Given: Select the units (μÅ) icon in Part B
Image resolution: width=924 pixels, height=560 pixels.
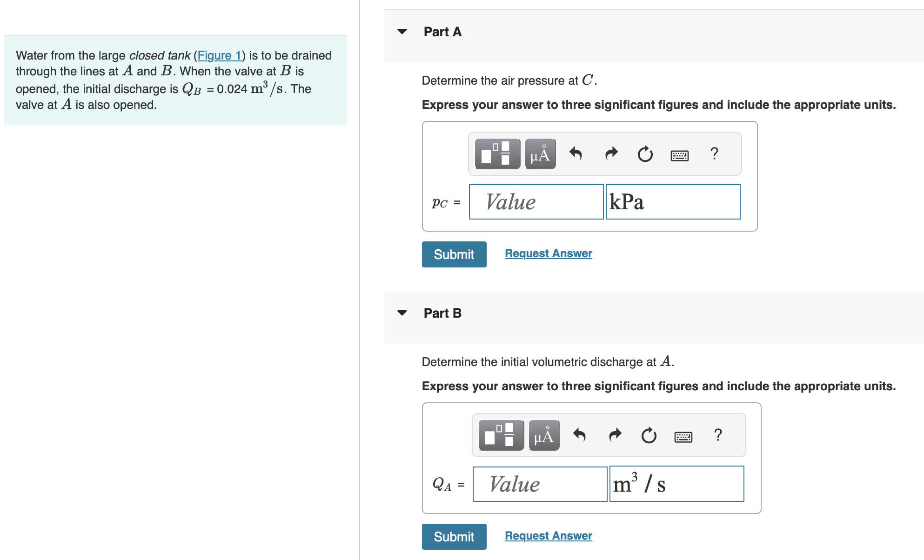Looking at the screenshot, I should click(544, 435).
